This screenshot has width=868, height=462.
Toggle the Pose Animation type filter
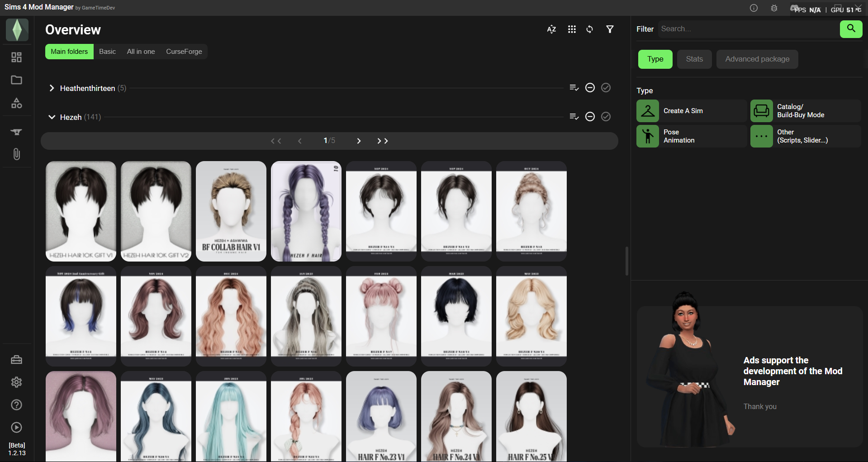[692, 136]
